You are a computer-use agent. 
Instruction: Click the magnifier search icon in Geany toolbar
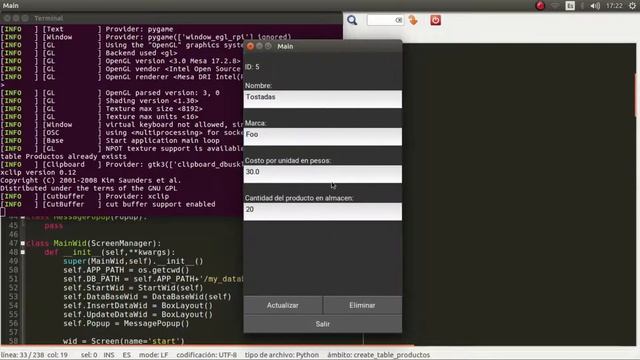(352, 20)
